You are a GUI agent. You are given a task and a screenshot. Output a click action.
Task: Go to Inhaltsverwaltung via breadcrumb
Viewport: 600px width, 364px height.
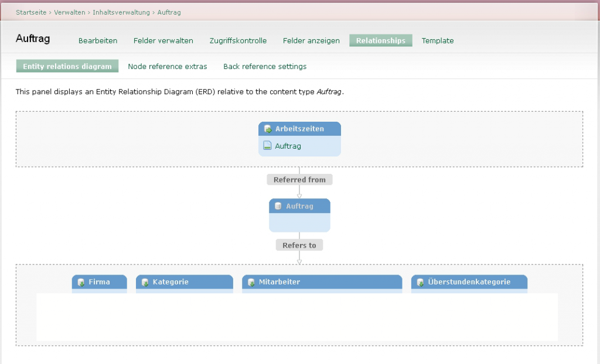tap(122, 12)
